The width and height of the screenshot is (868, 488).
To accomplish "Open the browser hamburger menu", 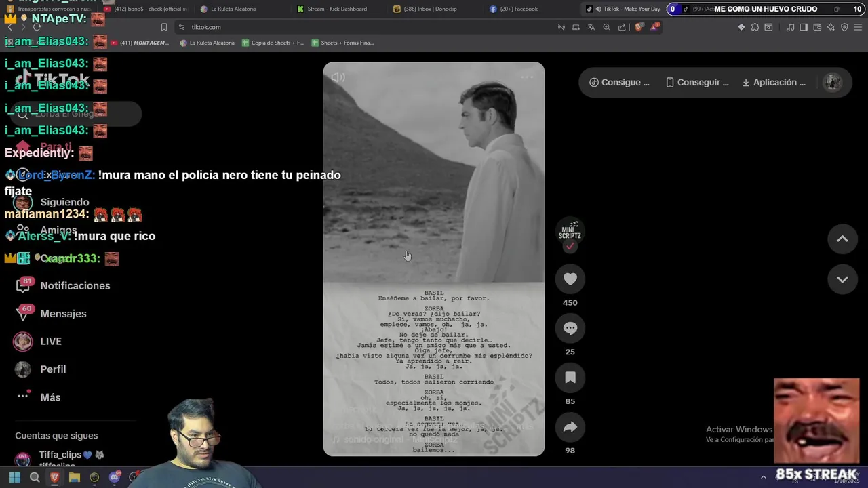I will click(x=858, y=27).
